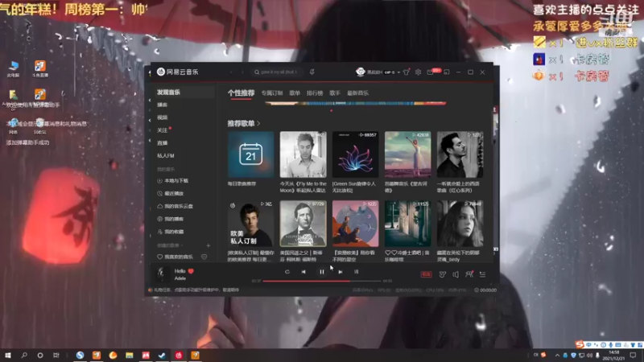Switch to the 最新音乐 tab

(x=357, y=93)
